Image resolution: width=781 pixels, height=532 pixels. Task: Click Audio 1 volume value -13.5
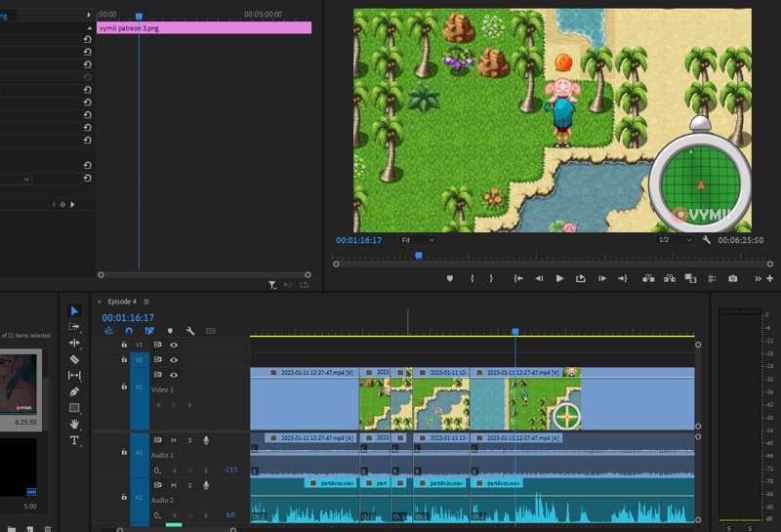(230, 470)
